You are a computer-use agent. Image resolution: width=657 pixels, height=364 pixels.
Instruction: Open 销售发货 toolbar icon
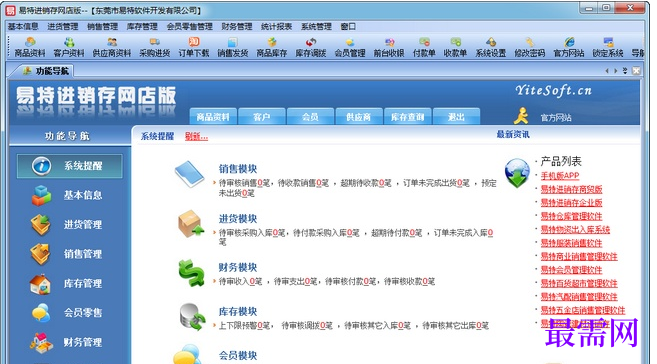point(233,47)
